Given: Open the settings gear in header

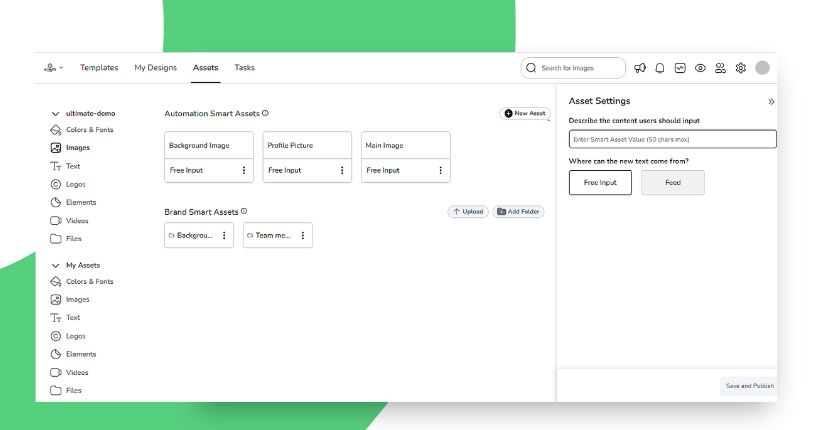Looking at the screenshot, I should [741, 68].
